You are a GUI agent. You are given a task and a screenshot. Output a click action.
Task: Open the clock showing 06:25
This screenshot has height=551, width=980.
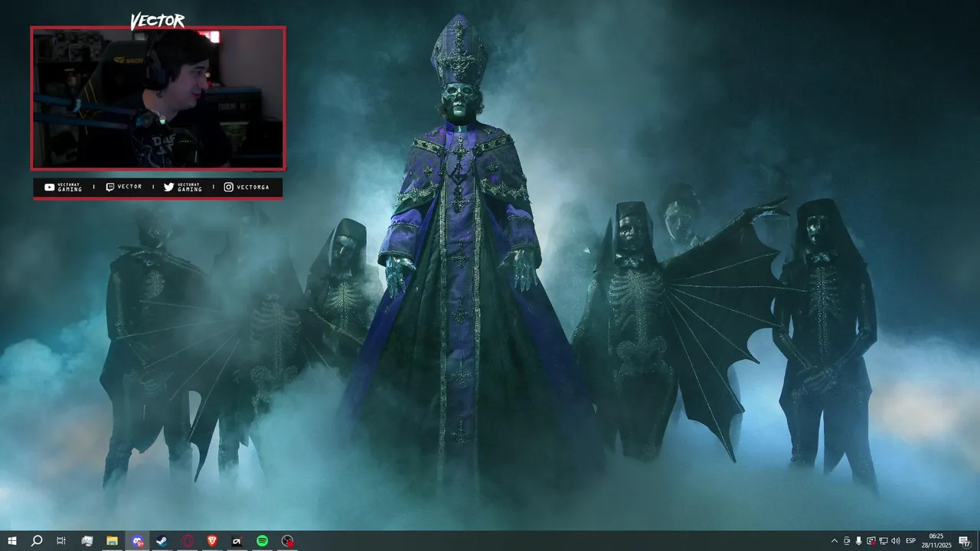click(936, 541)
